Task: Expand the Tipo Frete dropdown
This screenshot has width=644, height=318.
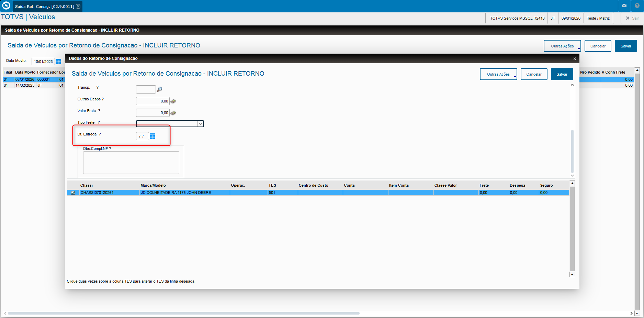Action: pyautogui.click(x=200, y=124)
